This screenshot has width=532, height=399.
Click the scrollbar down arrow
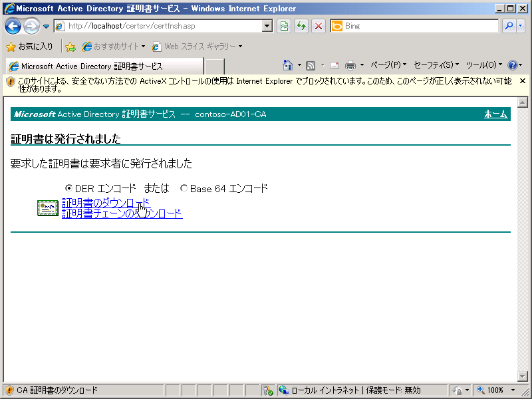pyautogui.click(x=523, y=376)
